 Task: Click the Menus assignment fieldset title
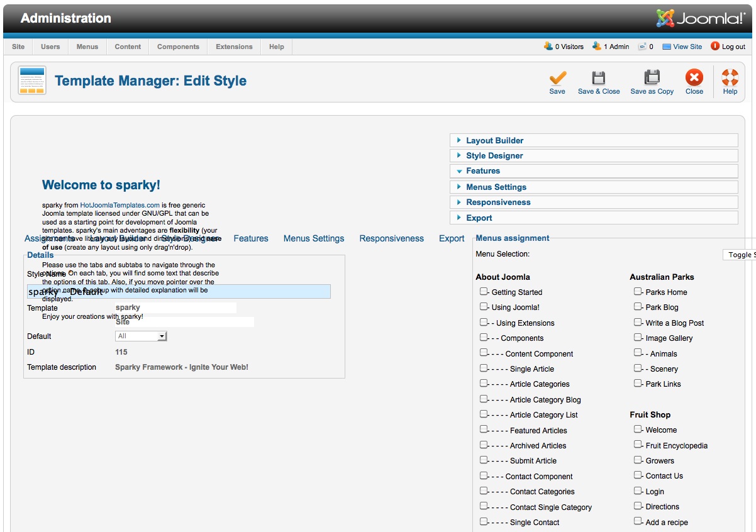pyautogui.click(x=513, y=238)
